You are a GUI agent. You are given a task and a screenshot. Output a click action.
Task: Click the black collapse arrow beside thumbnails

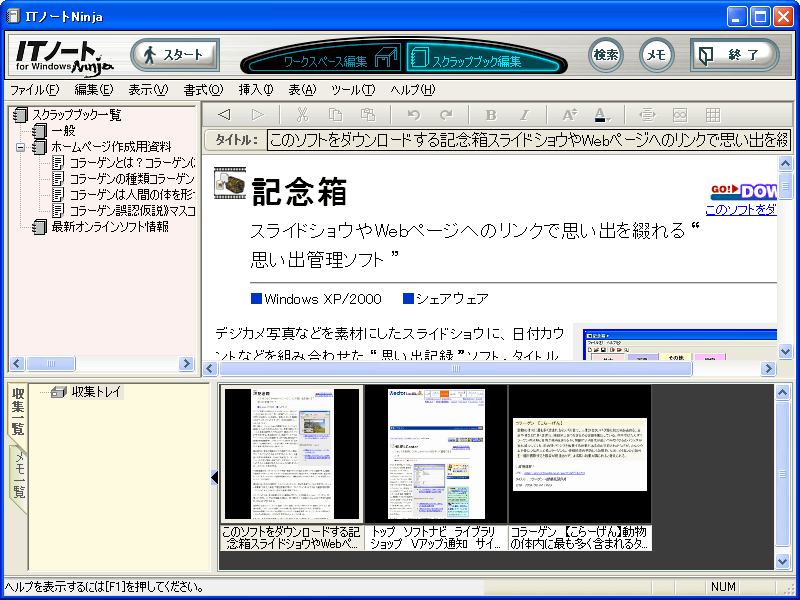pyautogui.click(x=214, y=478)
